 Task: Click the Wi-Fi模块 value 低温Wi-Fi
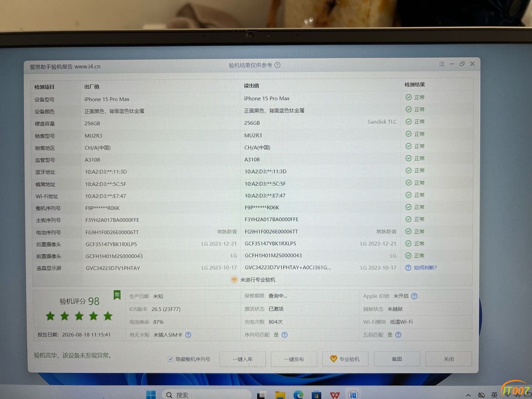pos(401,322)
